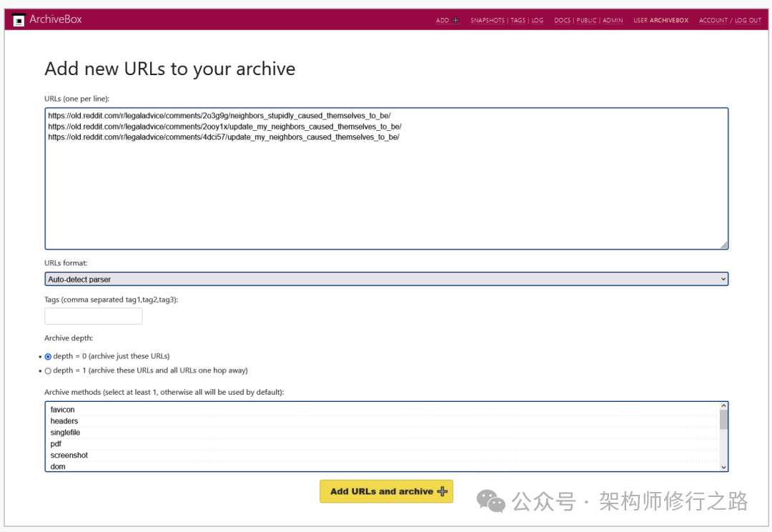
Task: Click the 2ooy1x update URL line
Action: tap(224, 127)
